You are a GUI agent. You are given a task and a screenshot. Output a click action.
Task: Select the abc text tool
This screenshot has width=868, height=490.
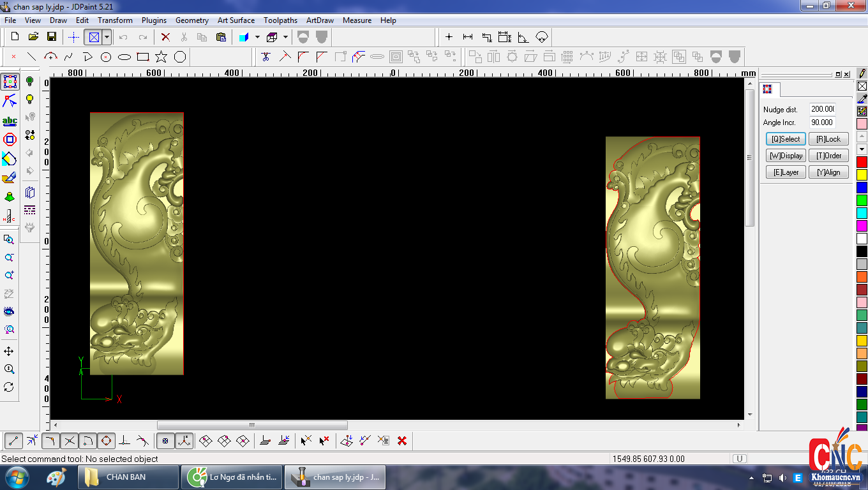point(10,121)
